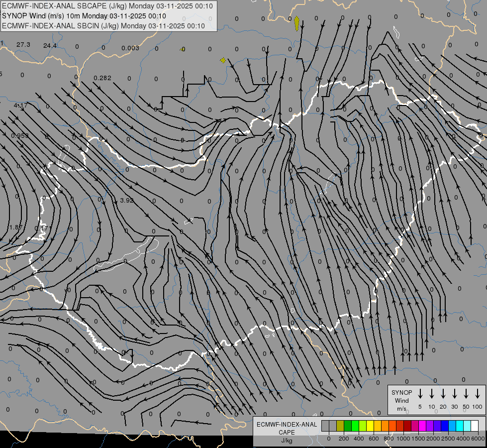Select the pinkish-magenta swatch right of 1500 tick
Viewport: 487px width, 448px height.
coord(415,426)
